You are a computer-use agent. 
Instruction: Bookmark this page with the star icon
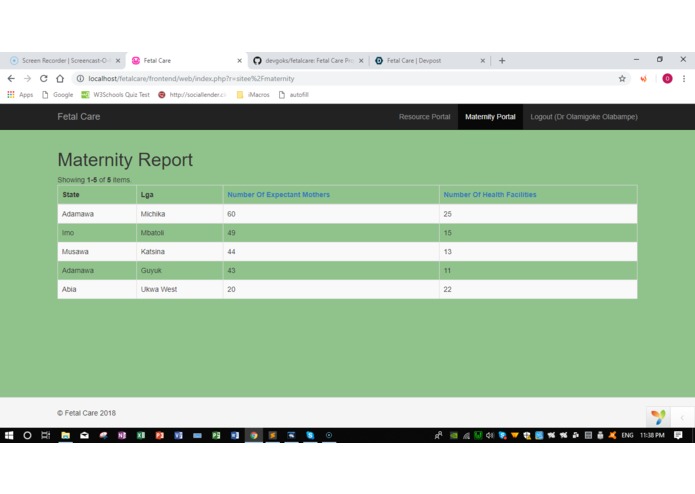(622, 78)
